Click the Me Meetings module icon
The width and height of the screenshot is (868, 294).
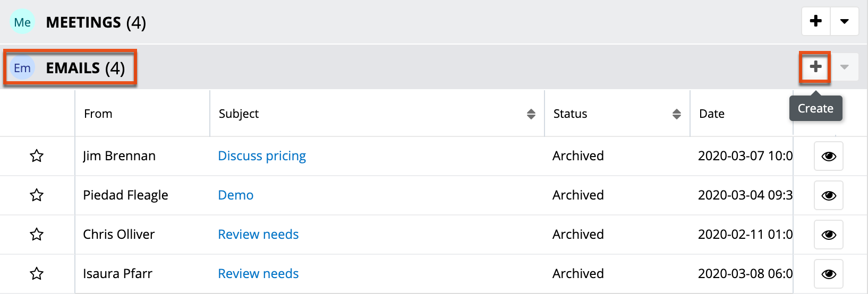tap(22, 22)
